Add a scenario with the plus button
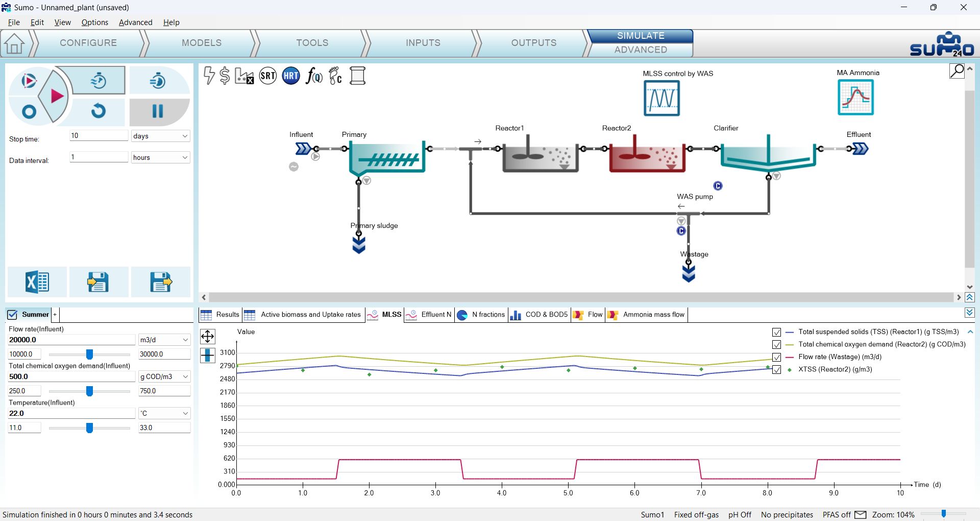Image resolution: width=980 pixels, height=521 pixels. point(55,315)
